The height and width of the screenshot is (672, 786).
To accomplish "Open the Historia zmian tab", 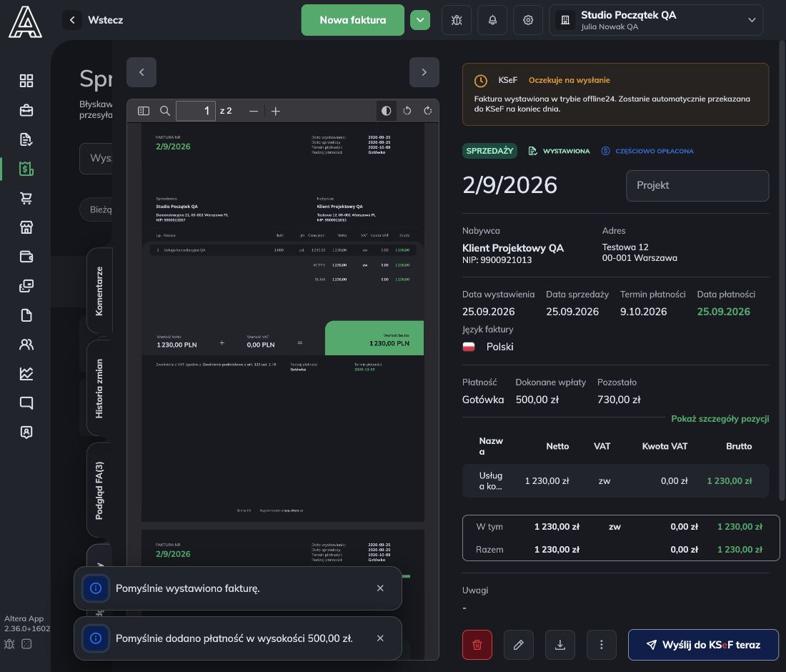I will (x=99, y=389).
